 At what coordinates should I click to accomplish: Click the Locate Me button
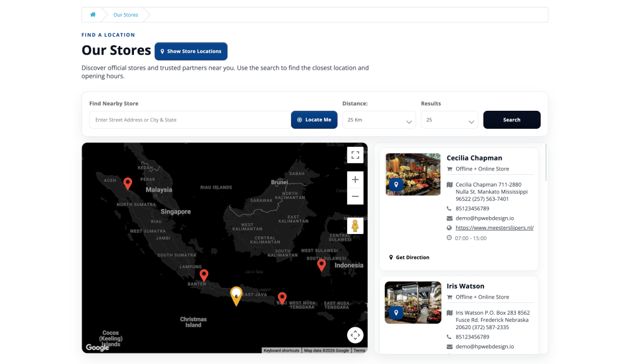314,119
